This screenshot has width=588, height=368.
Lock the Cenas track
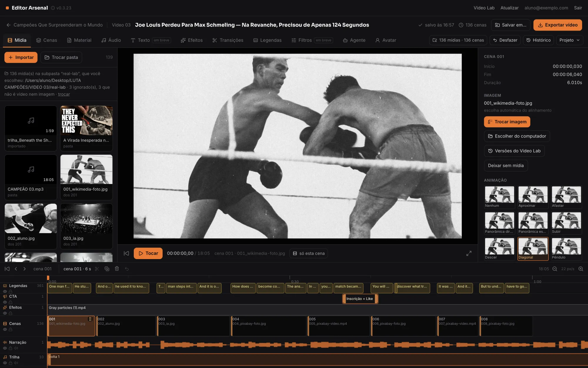click(10, 329)
